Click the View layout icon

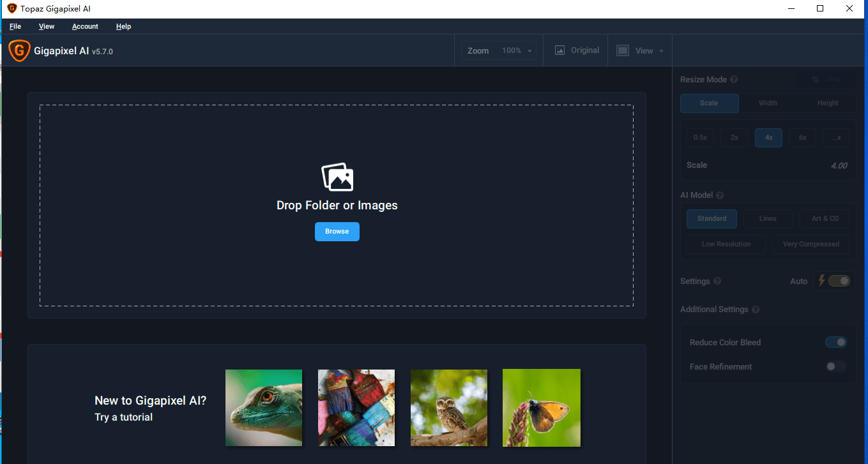[x=623, y=50]
